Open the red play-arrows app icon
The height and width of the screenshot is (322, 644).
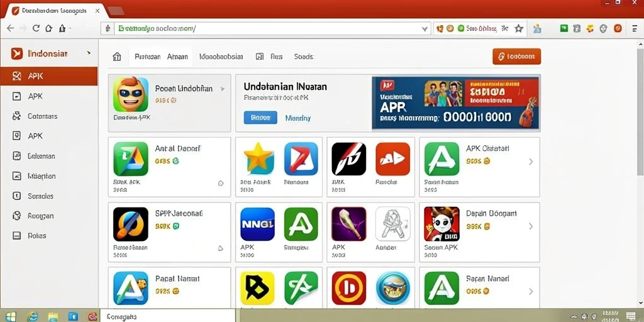(x=392, y=158)
